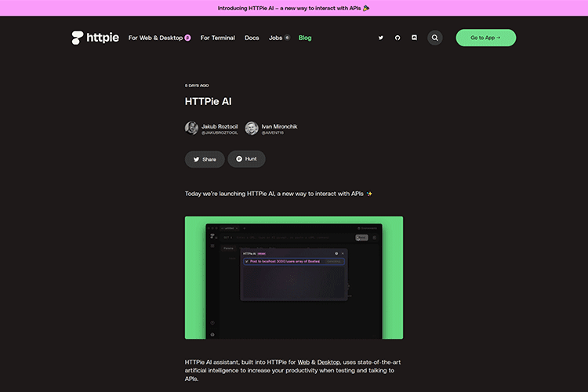Select the Blog nav item
The width and height of the screenshot is (588, 392).
(x=305, y=38)
